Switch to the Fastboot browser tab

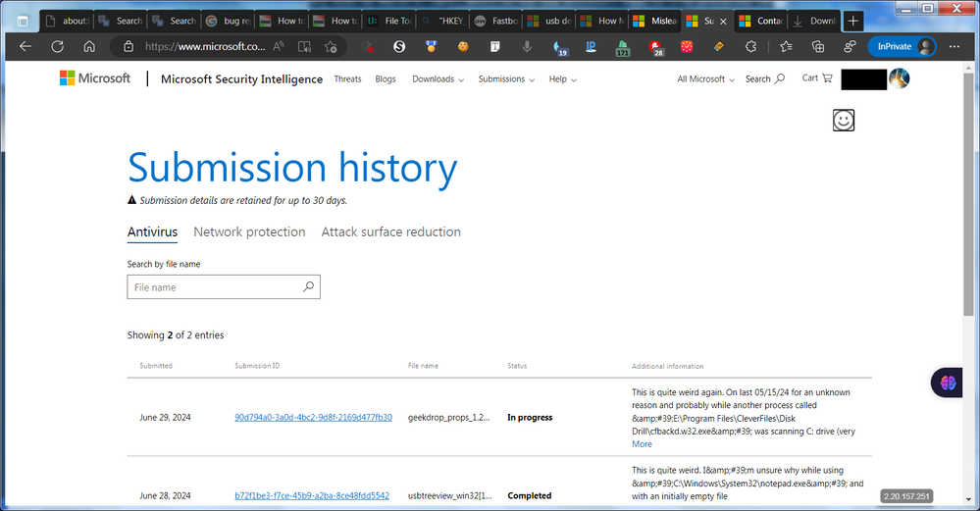coord(496,21)
